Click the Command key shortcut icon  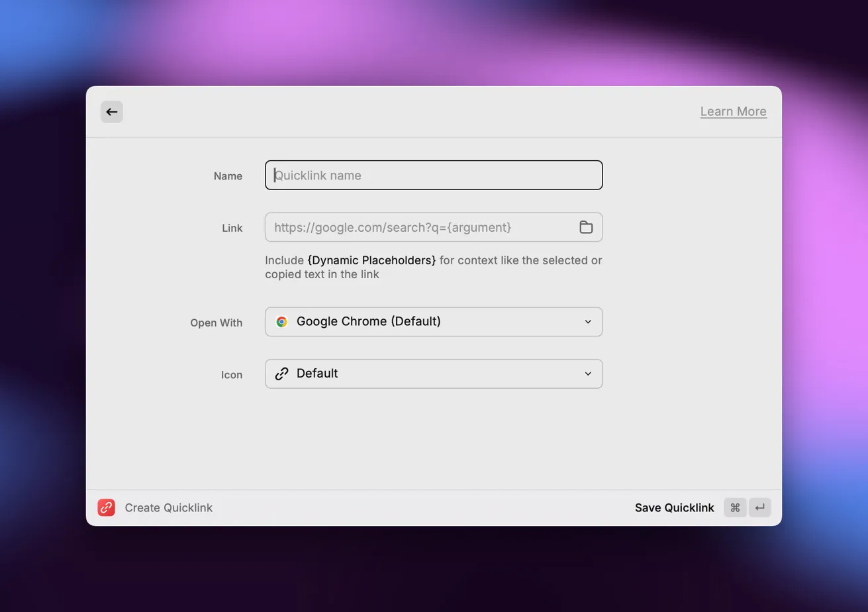(735, 508)
